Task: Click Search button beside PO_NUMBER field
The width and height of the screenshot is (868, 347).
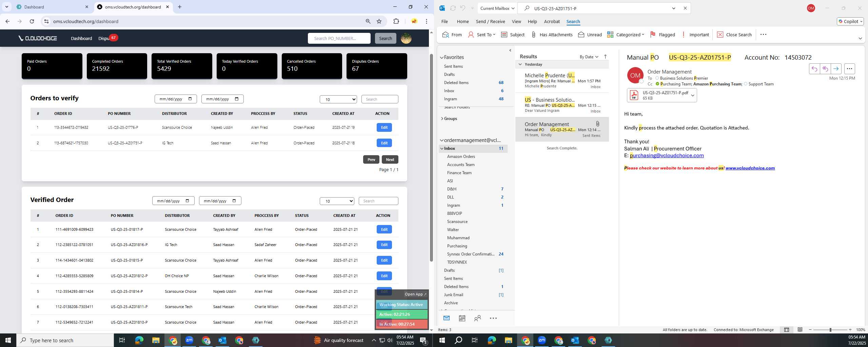Action: (x=386, y=38)
